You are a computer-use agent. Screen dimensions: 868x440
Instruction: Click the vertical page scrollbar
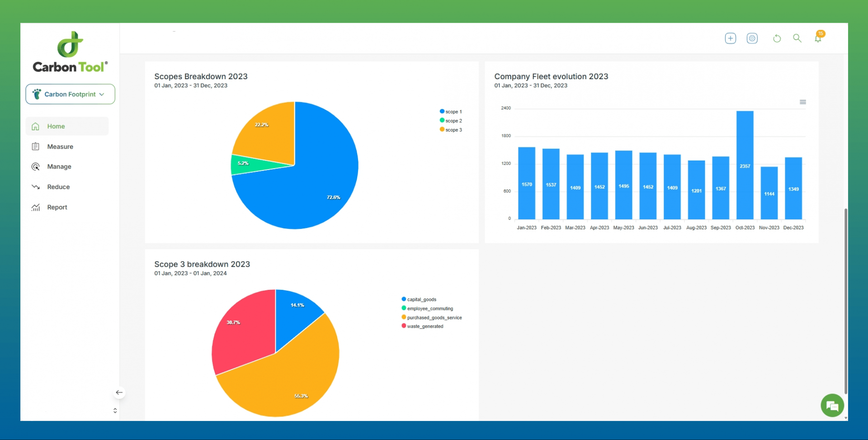click(845, 301)
